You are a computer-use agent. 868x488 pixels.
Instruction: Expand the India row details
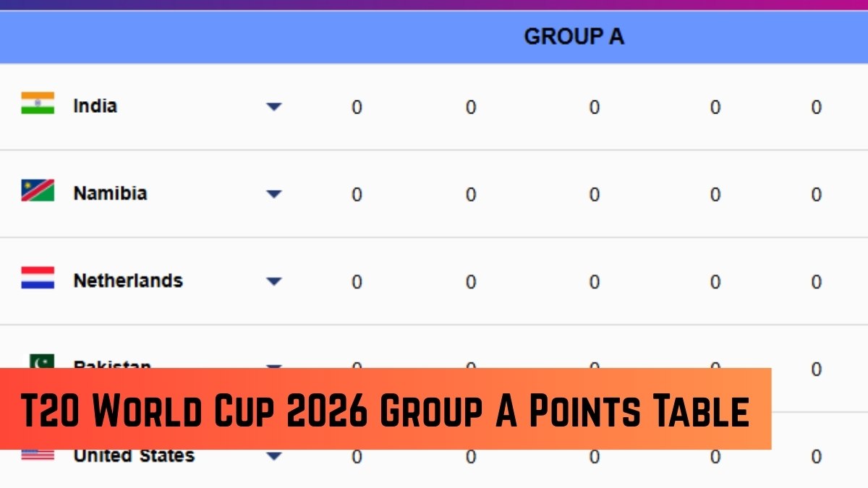[273, 107]
